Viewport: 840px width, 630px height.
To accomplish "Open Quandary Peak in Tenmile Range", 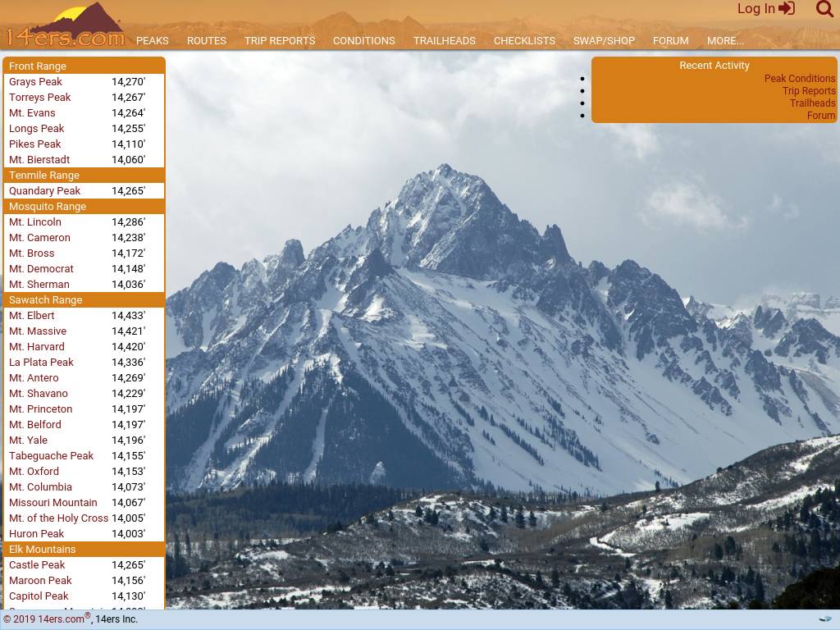I will point(44,190).
